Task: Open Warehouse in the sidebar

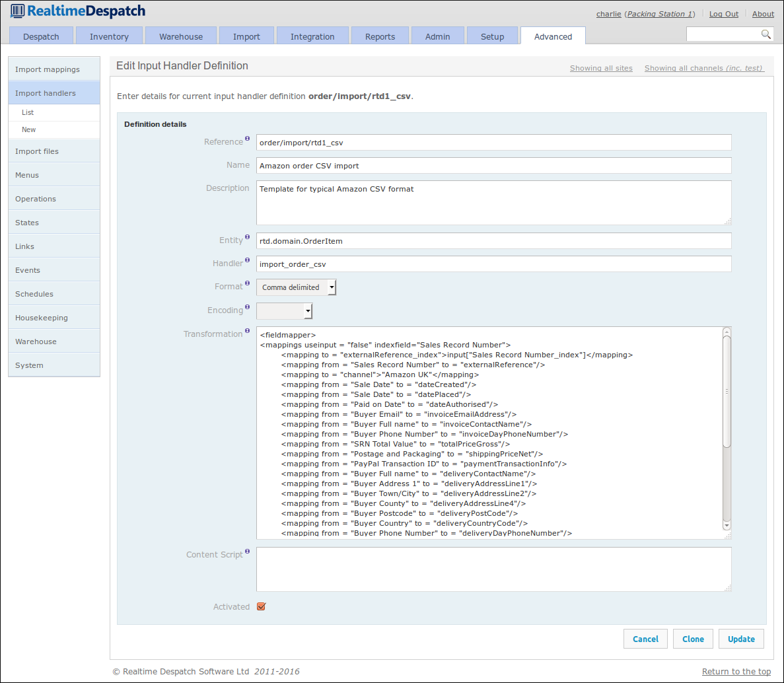Action: tap(54, 341)
